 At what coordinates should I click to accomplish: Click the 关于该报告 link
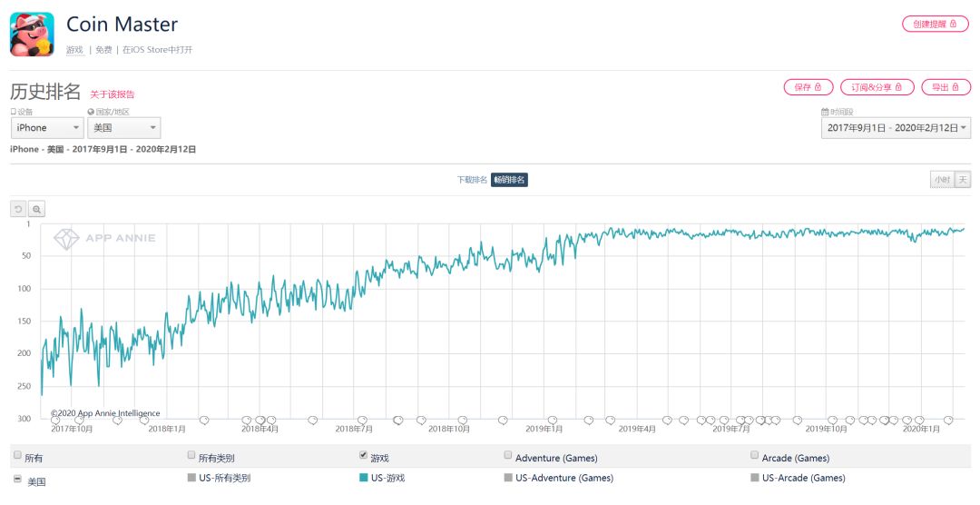[x=113, y=94]
